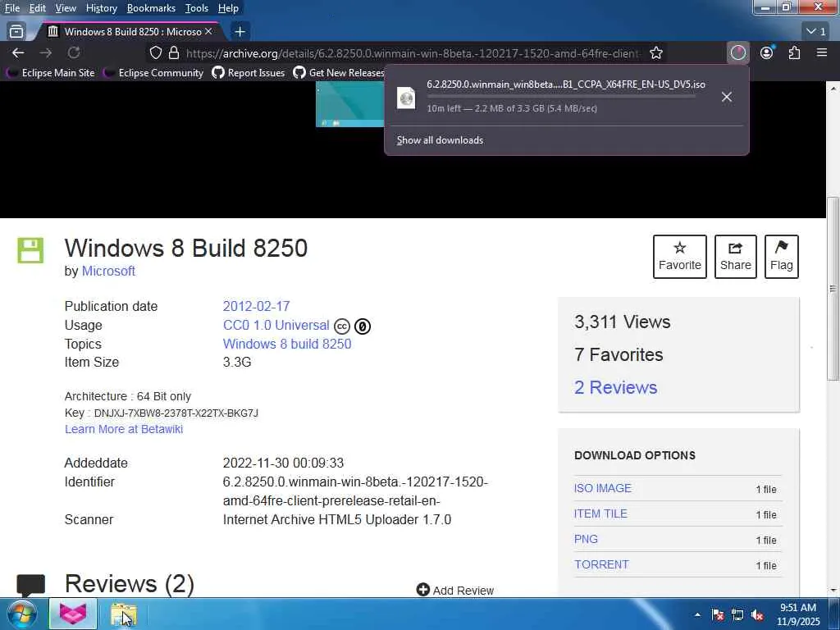Viewport: 840px width, 630px height.
Task: Click the muted speaker volume tray icon
Action: [x=757, y=615]
